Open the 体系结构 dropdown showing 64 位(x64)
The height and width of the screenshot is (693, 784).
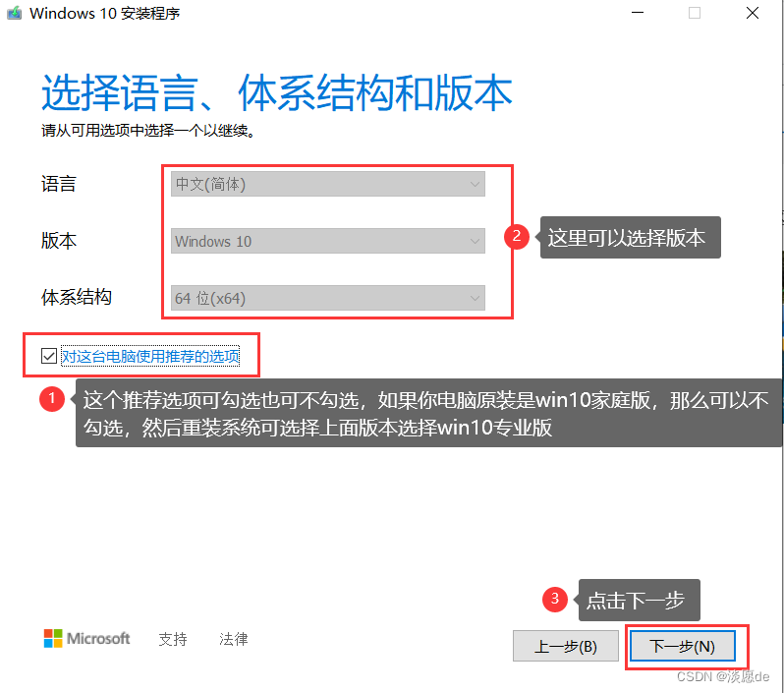[x=327, y=298]
